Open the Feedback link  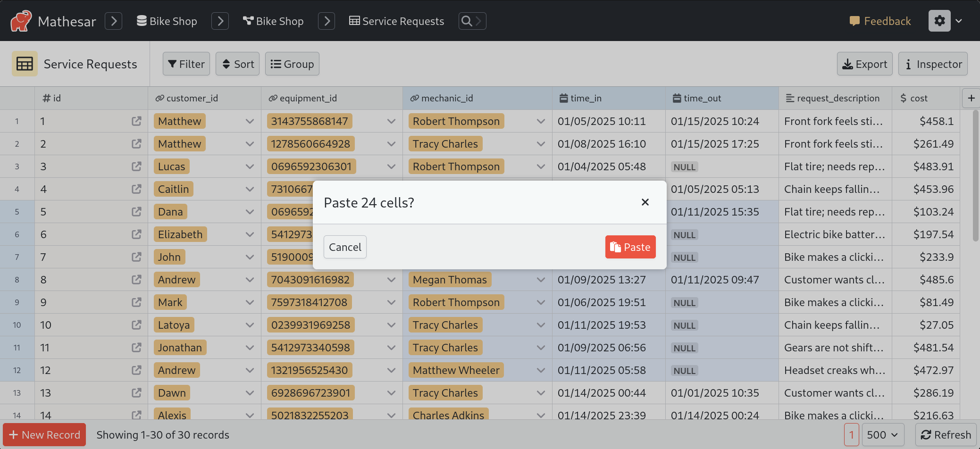pos(879,21)
